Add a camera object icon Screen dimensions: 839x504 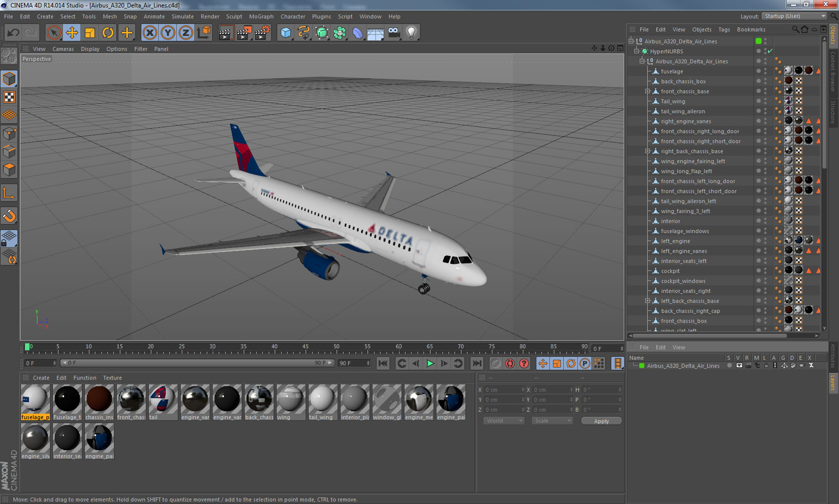(x=394, y=33)
